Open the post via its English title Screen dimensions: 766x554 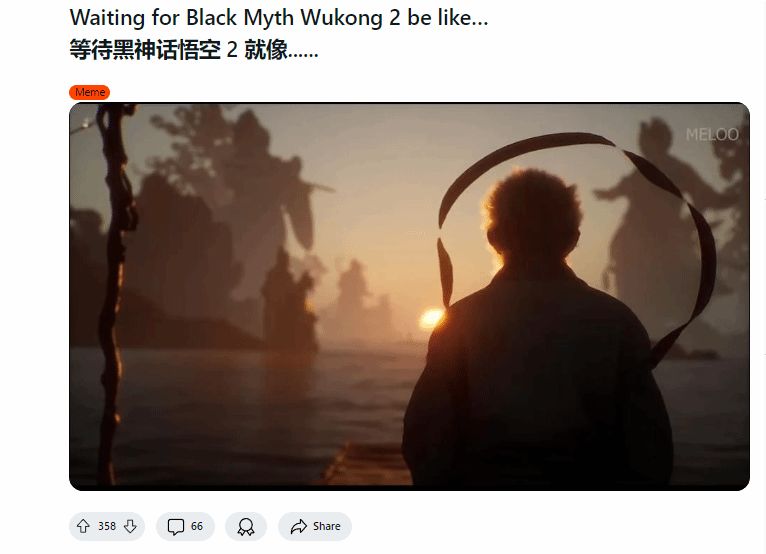(278, 18)
